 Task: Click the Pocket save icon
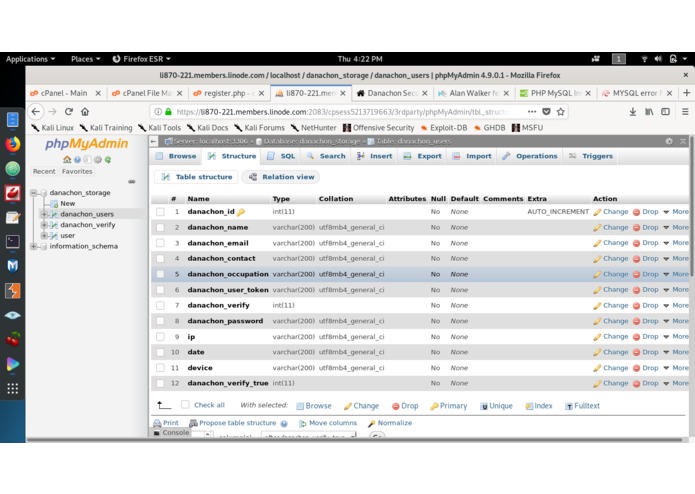pyautogui.click(x=546, y=112)
